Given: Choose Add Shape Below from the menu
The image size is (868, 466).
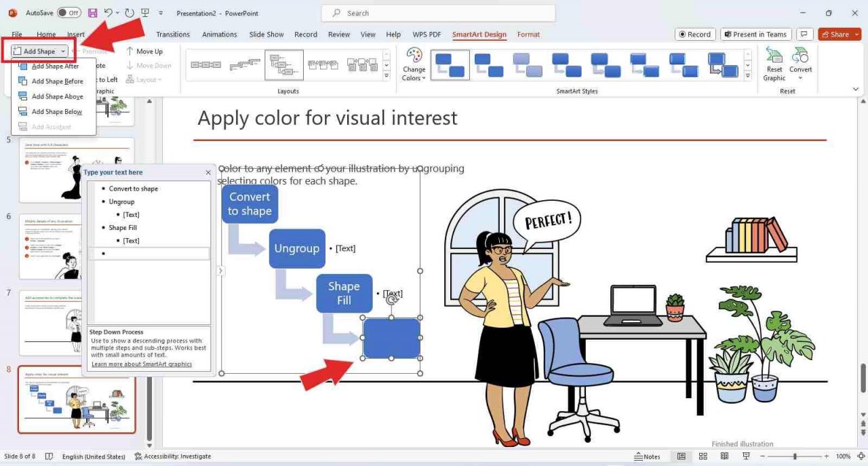Looking at the screenshot, I should point(57,111).
